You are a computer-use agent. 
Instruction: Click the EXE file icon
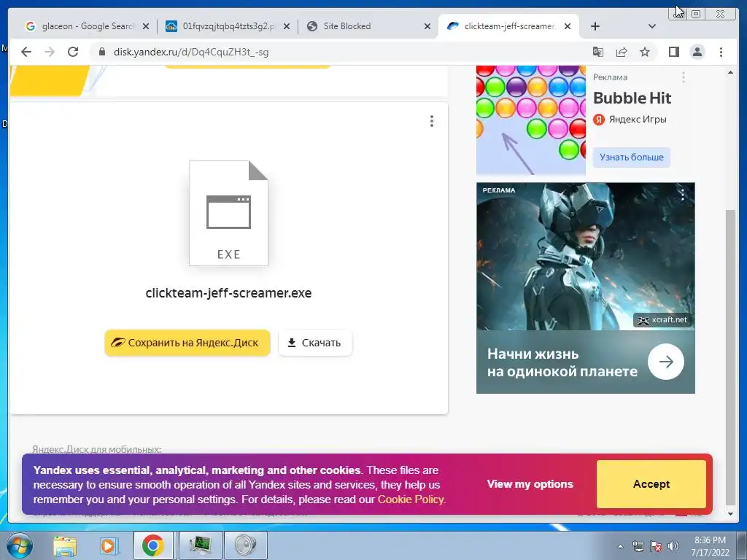228,213
